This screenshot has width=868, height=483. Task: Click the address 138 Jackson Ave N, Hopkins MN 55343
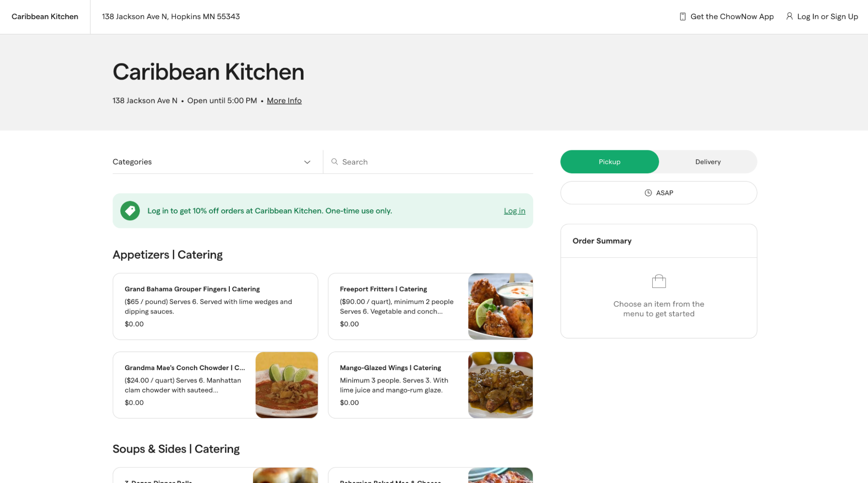171,17
